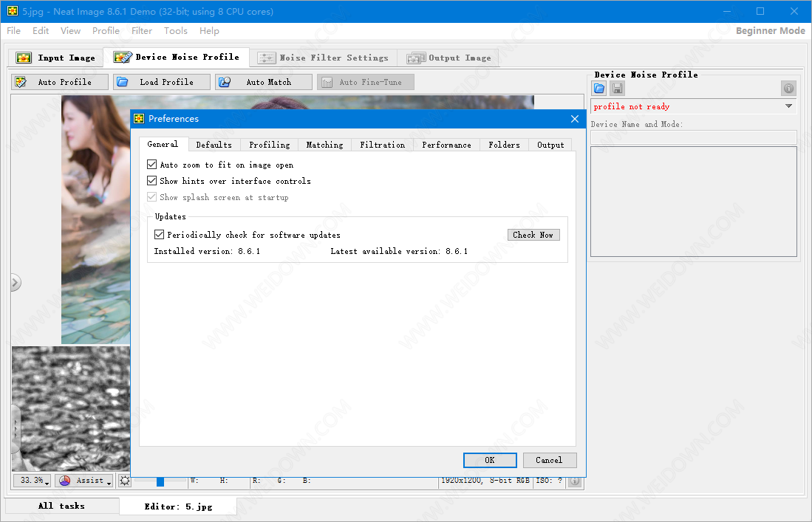This screenshot has height=522, width=812.
Task: Switch to the Output preferences tab
Action: [x=550, y=145]
